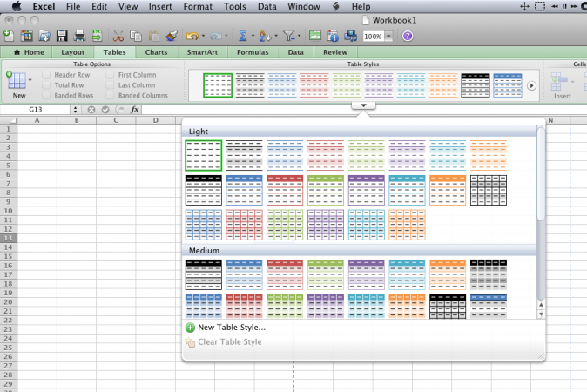Open the Window menu

tap(304, 6)
